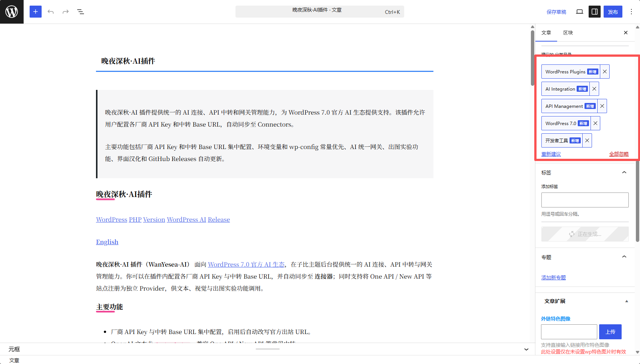Image resolution: width=640 pixels, height=364 pixels.
Task: Switch to the 文章 tab
Action: (x=546, y=33)
